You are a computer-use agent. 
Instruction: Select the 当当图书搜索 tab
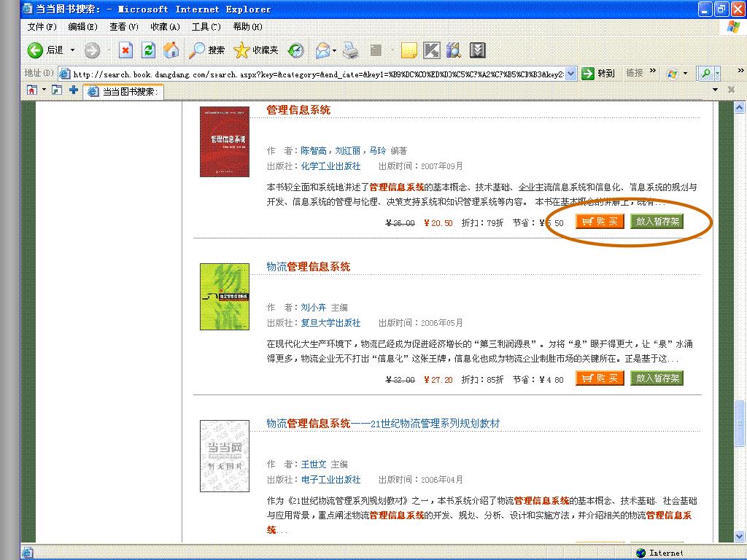[123, 91]
